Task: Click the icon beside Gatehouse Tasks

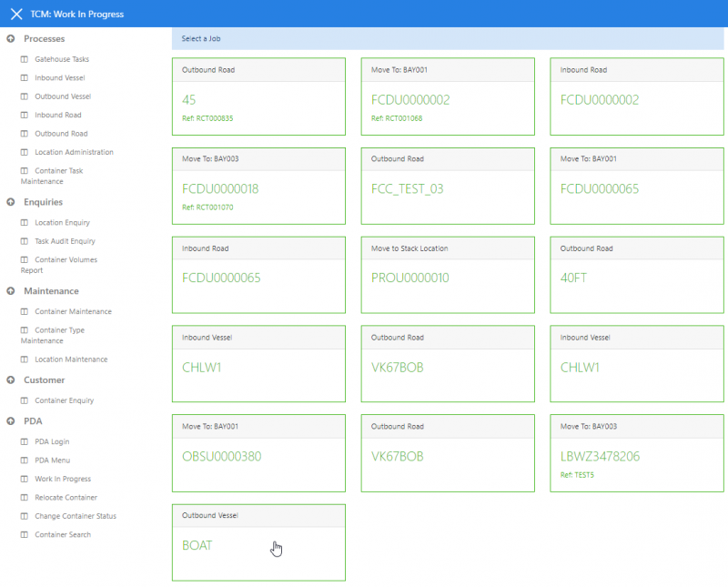Action: pos(25,59)
